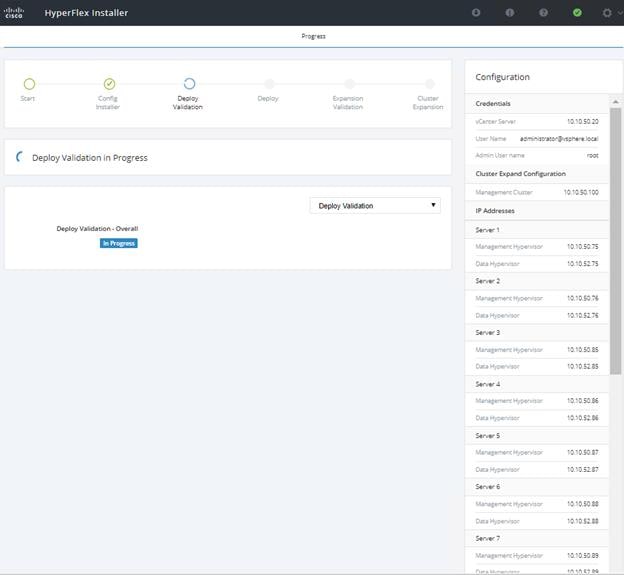Click Management Hypervisor IP 10.10.50.89
This screenshot has width=624, height=575.
(x=583, y=556)
